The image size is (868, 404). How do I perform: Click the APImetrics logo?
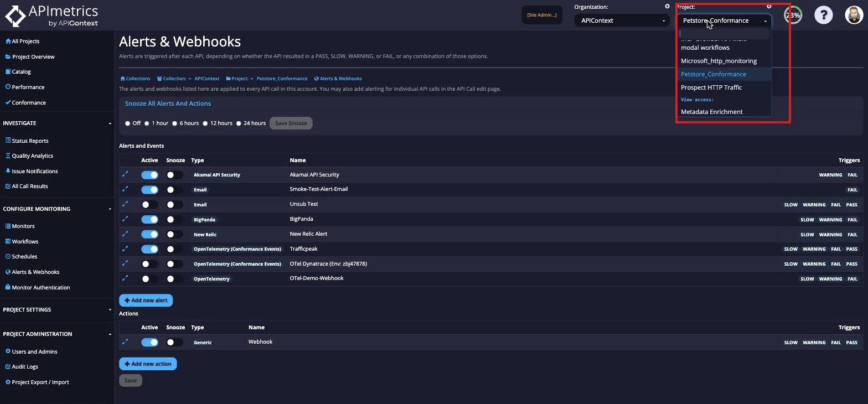51,15
